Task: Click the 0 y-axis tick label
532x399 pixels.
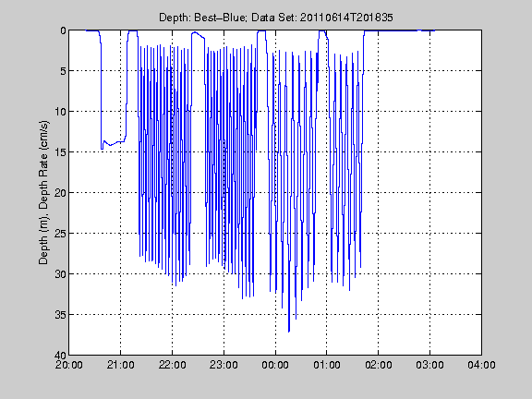Action: click(63, 30)
